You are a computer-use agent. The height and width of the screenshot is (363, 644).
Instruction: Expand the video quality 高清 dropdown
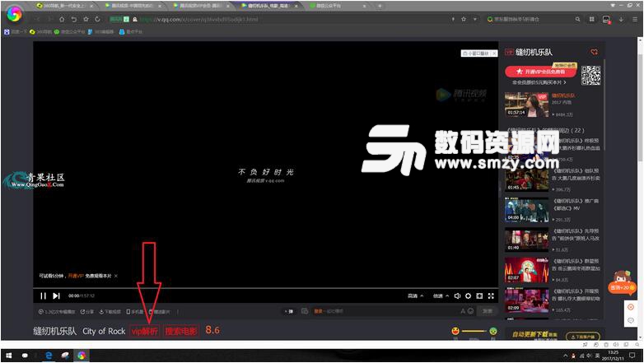[415, 296]
